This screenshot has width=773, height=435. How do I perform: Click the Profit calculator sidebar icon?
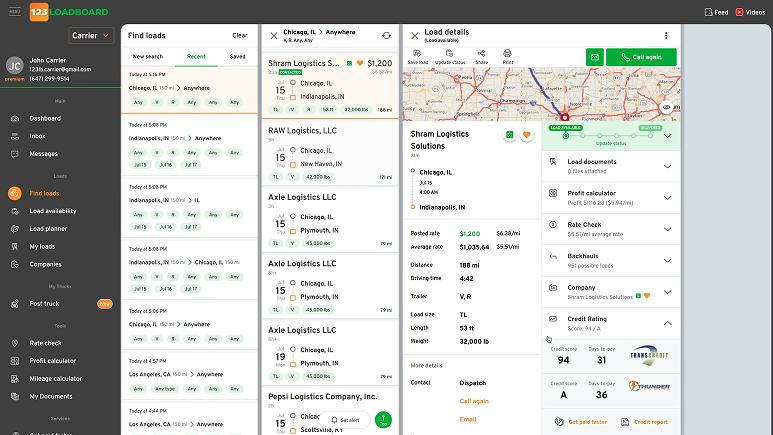tap(15, 361)
